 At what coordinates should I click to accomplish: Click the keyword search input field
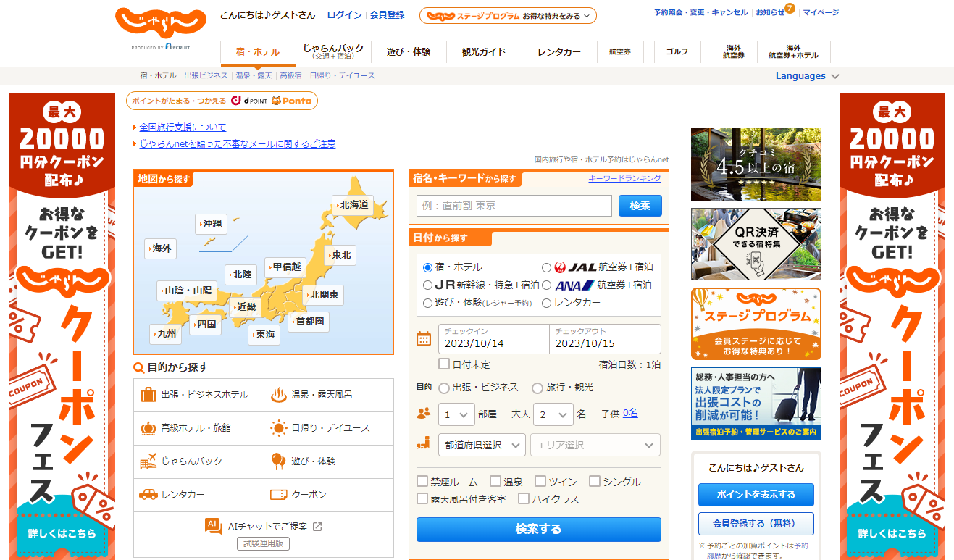[x=514, y=206]
